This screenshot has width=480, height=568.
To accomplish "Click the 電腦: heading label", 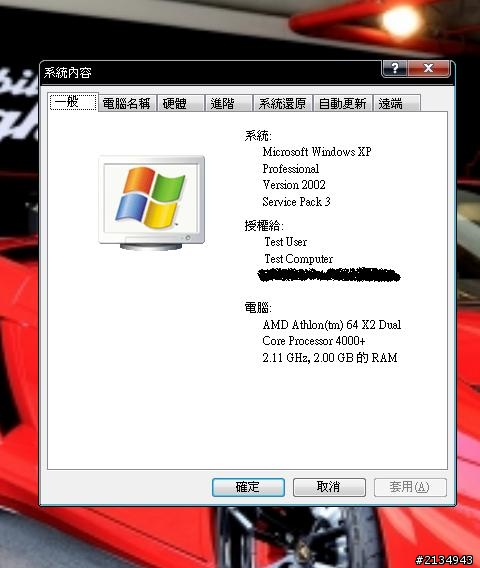I will point(258,308).
